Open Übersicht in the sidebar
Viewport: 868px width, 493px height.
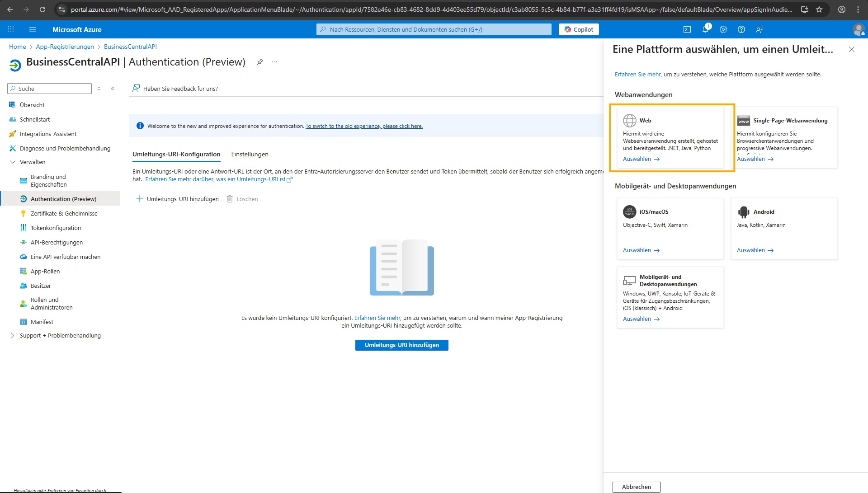point(32,105)
